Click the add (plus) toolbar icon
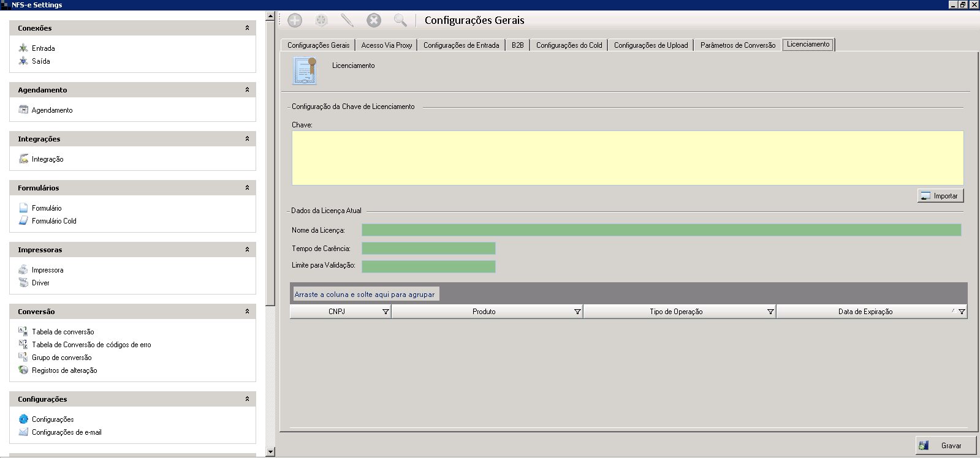Viewport: 980px width, 458px height. 295,20
